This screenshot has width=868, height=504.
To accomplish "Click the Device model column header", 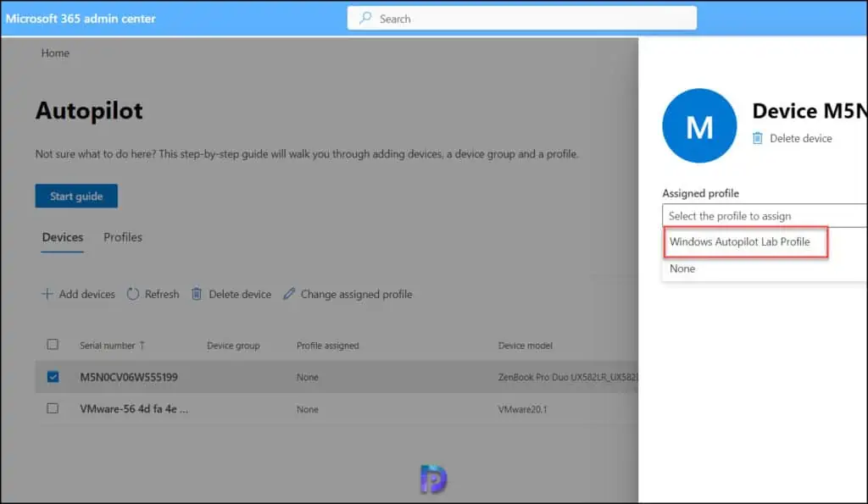I will coord(526,346).
